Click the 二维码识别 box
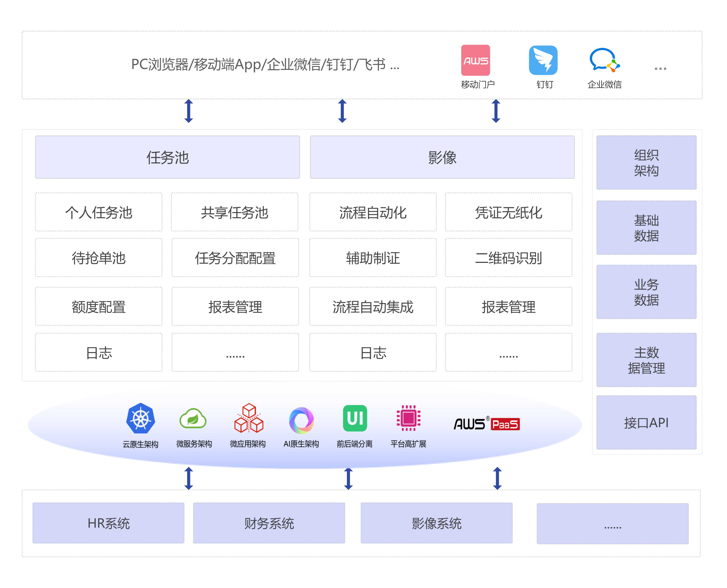 point(508,258)
